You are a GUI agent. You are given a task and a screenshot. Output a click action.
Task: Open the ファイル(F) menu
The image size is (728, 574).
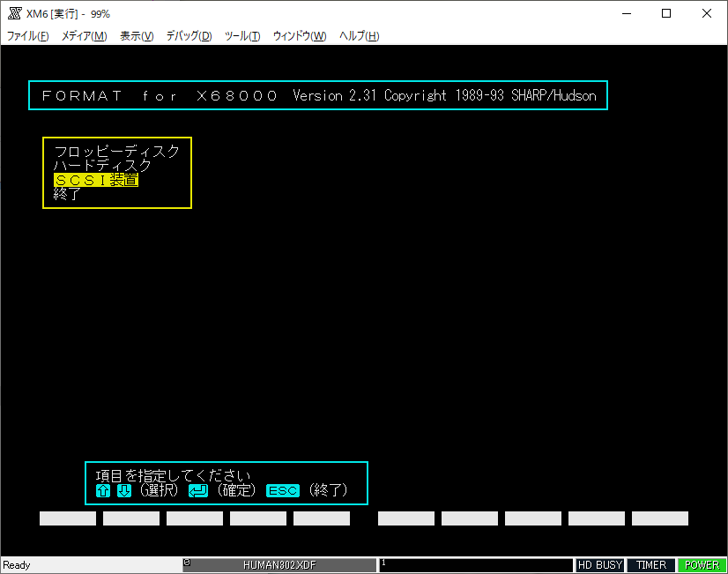(x=28, y=36)
